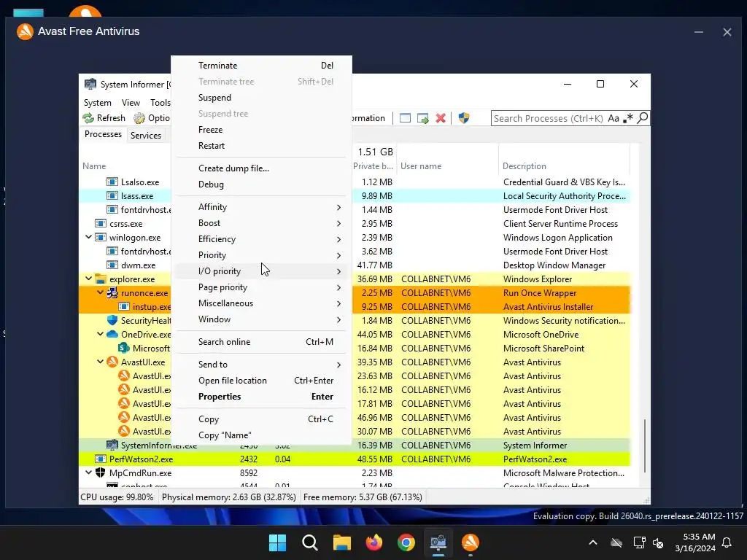Collapse the explorer.exe tree node

pyautogui.click(x=88, y=279)
